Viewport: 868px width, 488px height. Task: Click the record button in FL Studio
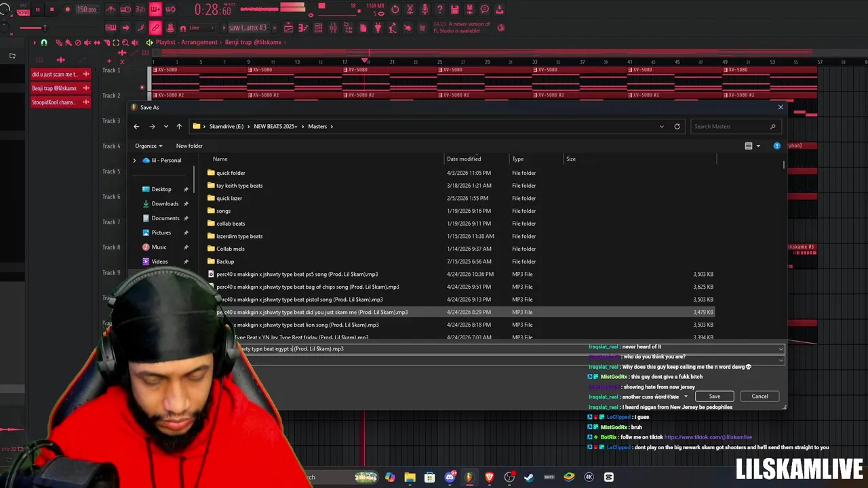point(67,9)
